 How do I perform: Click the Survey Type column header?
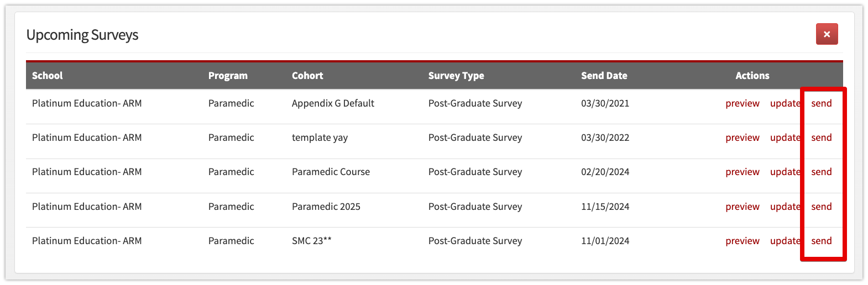coord(456,76)
